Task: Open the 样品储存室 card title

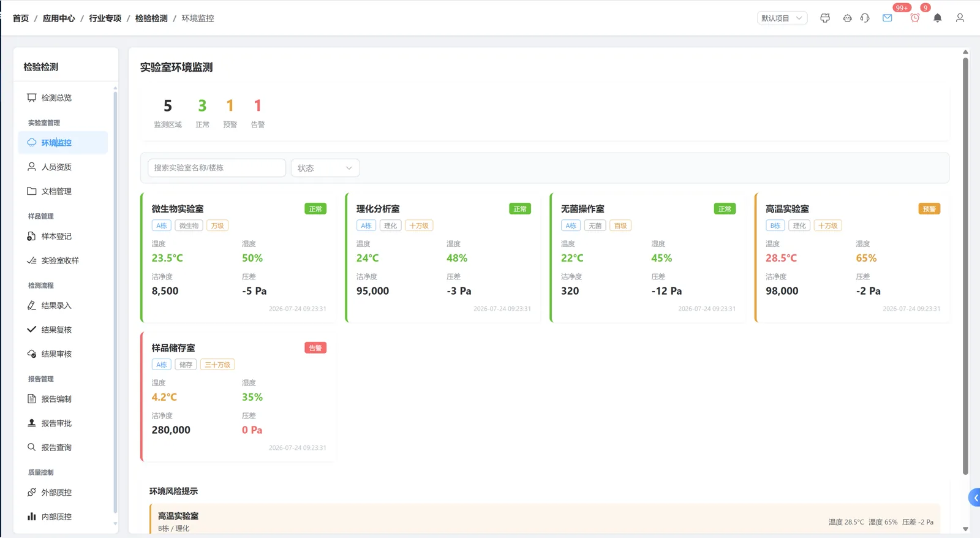Action: 173,348
